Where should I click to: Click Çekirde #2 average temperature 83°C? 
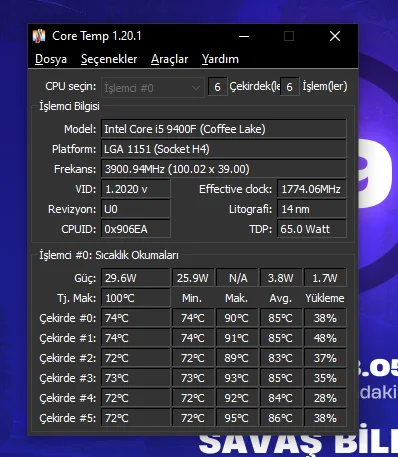281,358
